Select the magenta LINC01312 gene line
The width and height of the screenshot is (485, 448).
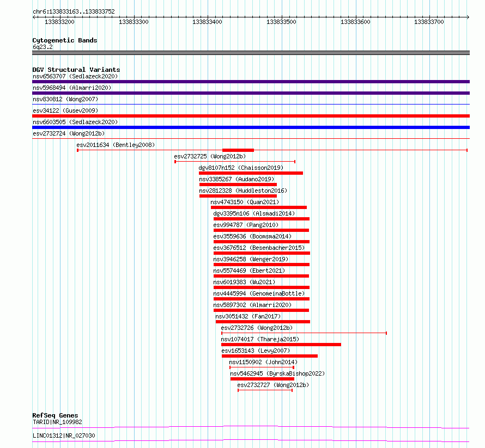(251, 440)
